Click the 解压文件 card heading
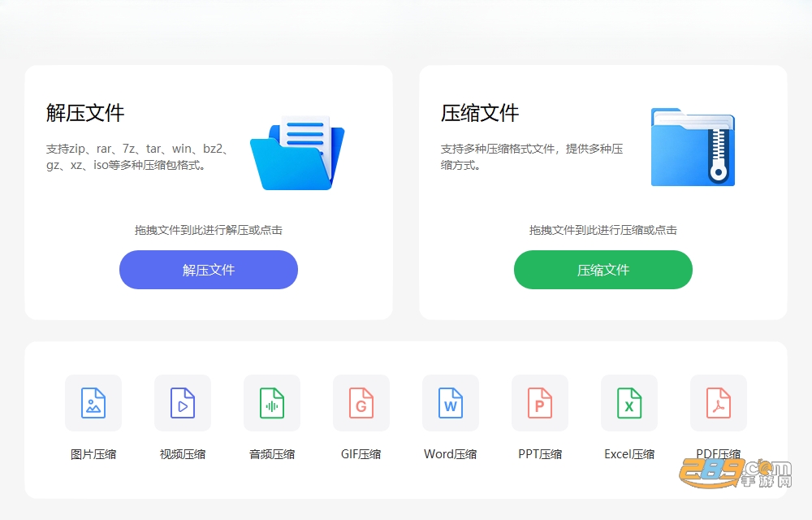Viewport: 812px width, 520px height. (x=85, y=113)
